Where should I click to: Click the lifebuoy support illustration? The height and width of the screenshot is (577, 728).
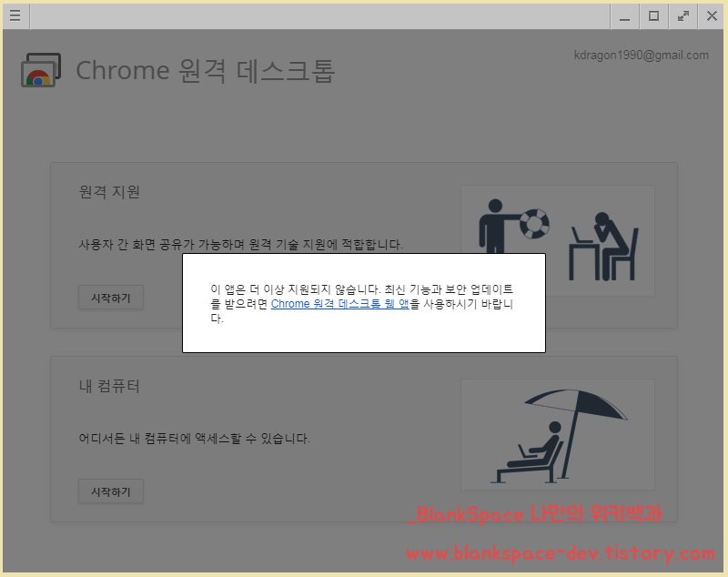pos(558,240)
